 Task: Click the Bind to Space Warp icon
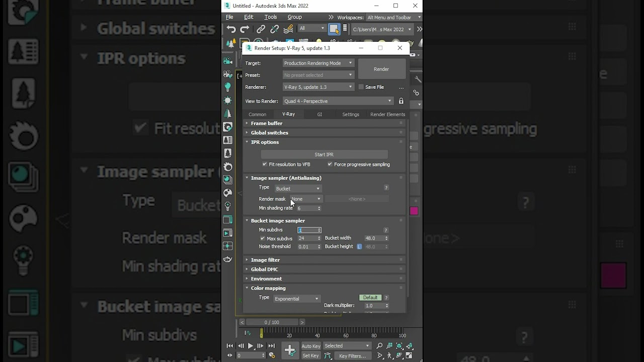coord(288,29)
